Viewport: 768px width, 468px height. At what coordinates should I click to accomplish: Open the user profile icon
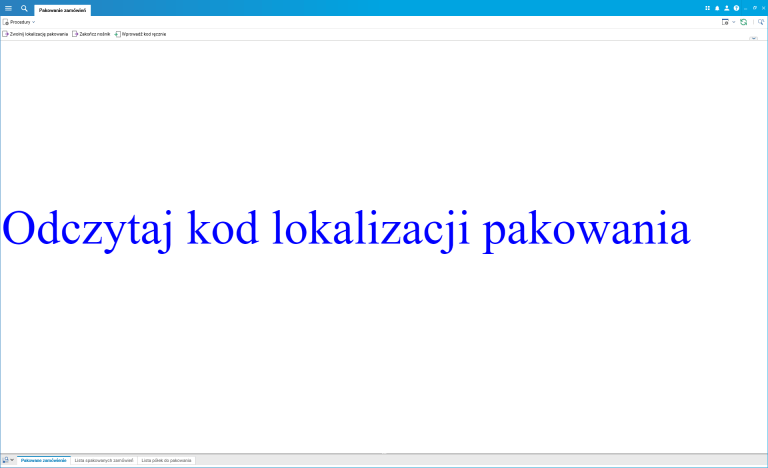click(726, 8)
